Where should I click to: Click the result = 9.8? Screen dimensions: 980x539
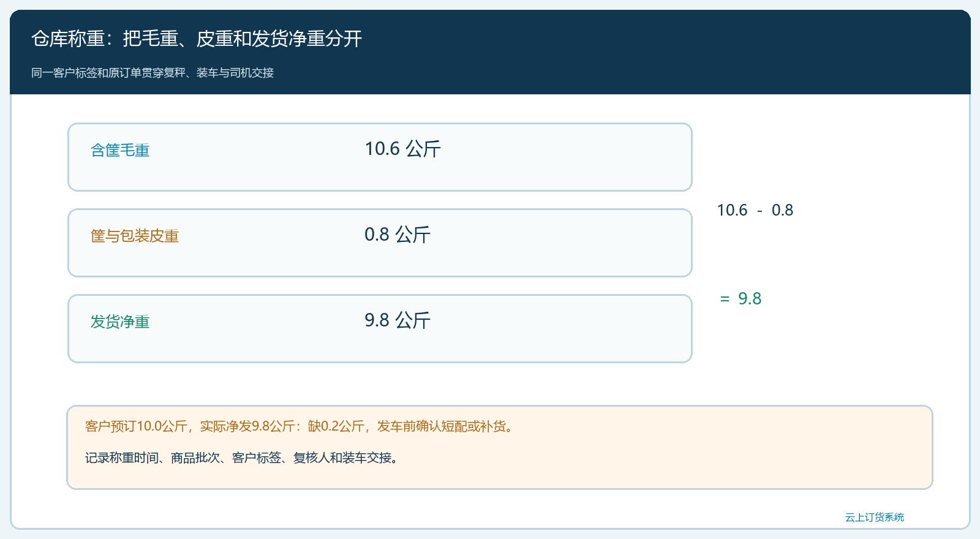741,298
